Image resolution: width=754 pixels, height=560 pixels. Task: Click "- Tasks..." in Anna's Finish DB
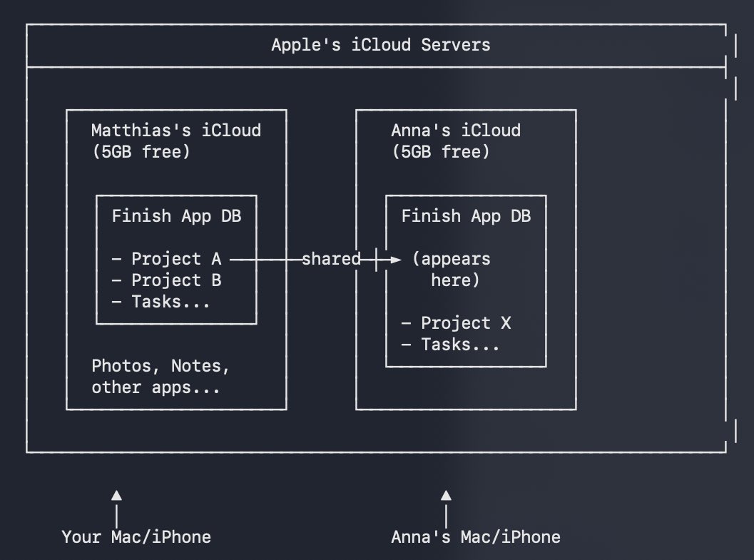tap(451, 345)
